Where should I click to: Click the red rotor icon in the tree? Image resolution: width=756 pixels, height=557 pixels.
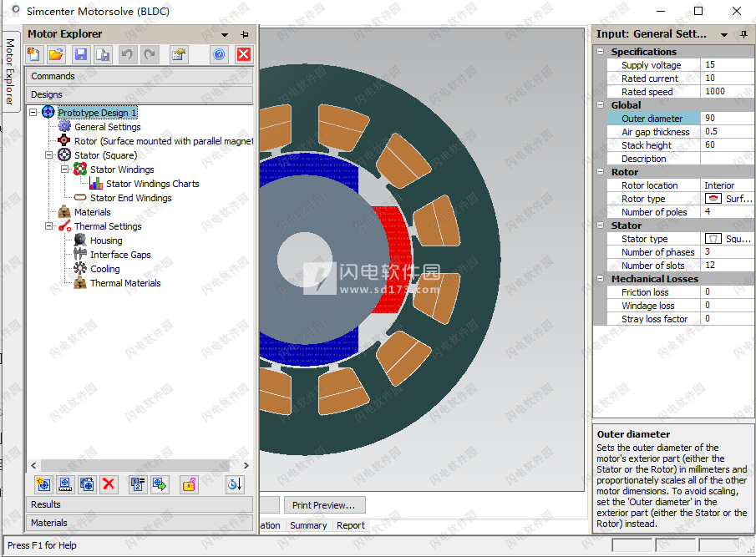tap(64, 140)
